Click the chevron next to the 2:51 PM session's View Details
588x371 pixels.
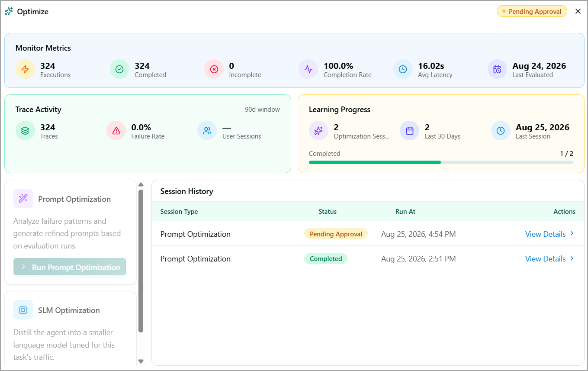pos(572,258)
